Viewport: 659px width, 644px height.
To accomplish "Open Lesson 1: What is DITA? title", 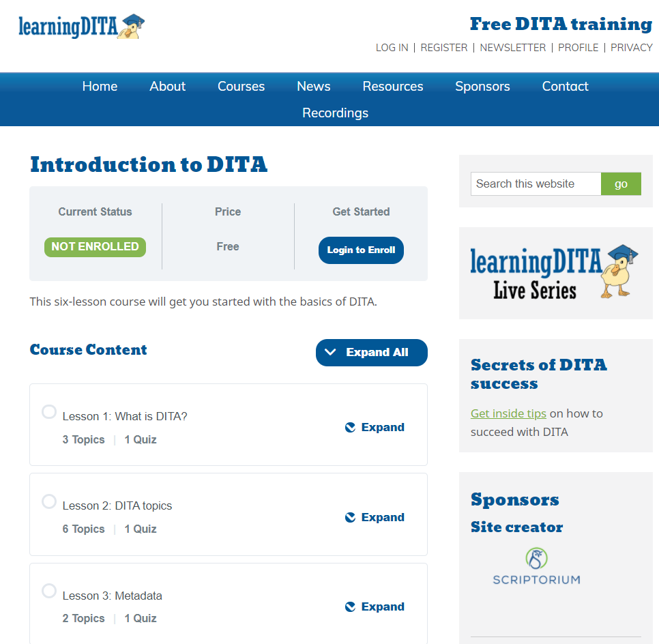I will tap(125, 417).
